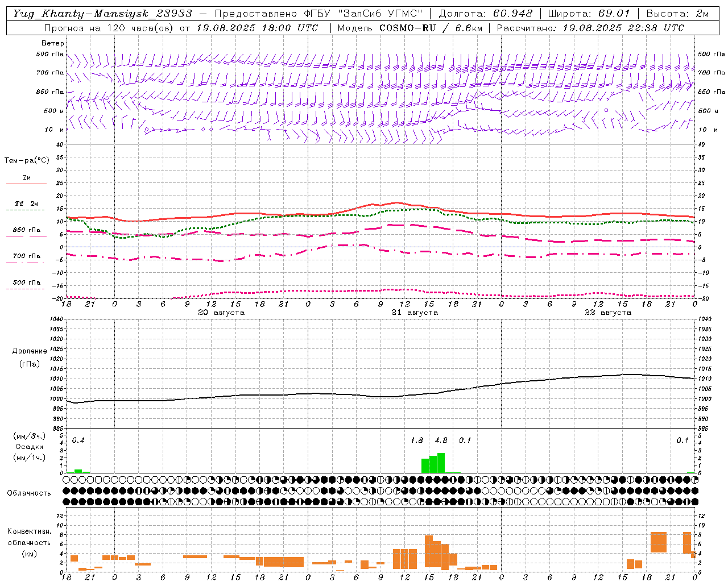Image resolution: width=728 pixels, height=582 pixels.
Task: Click the "Давление" pressure chart label
Action: (30, 351)
